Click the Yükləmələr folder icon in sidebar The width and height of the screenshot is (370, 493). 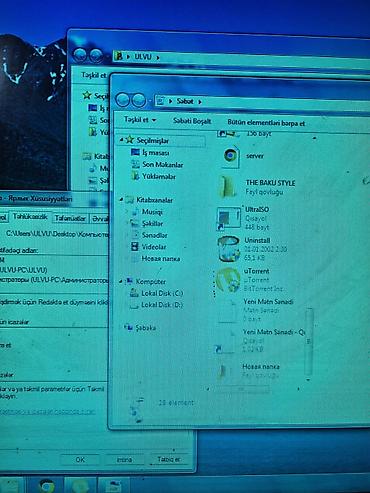pyautogui.click(x=135, y=176)
